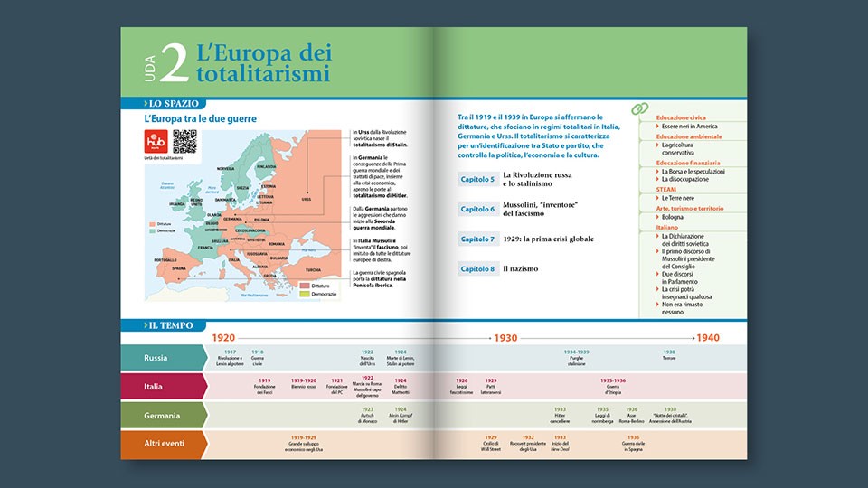Click chapter title "Mussolini, inventore del fascismo"
Image resolution: width=868 pixels, height=488 pixels.
pos(541,209)
